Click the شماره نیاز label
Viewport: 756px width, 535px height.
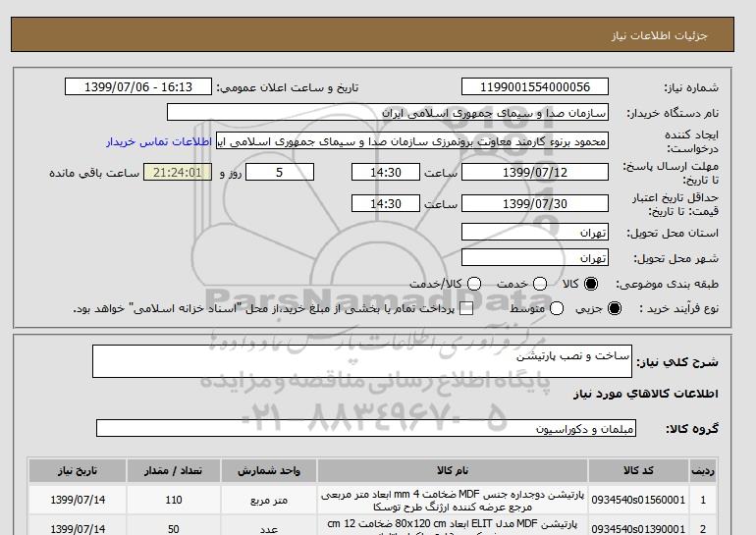[x=691, y=87]
